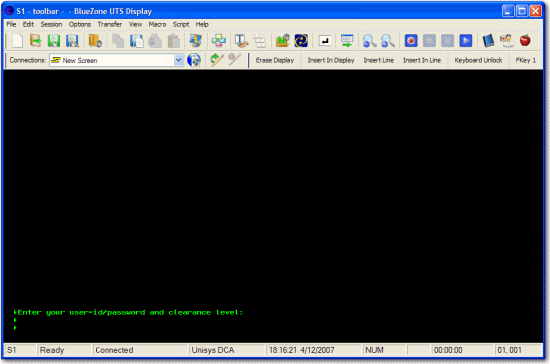
Task: Open the Macro menu
Action: coord(157,24)
